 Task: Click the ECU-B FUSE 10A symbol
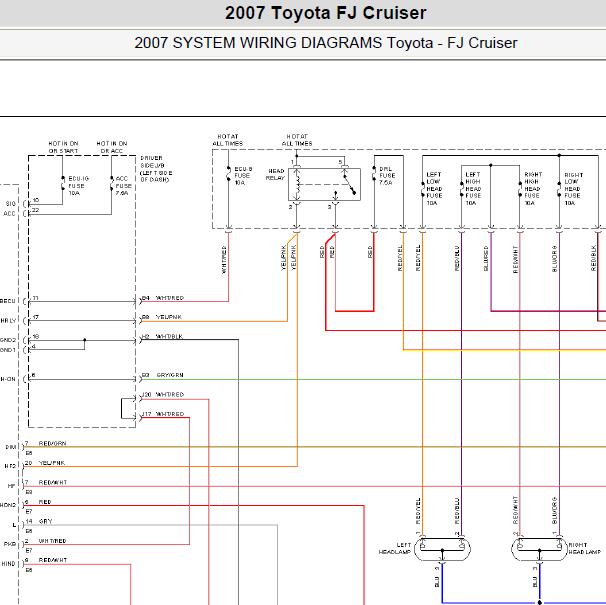(x=228, y=174)
